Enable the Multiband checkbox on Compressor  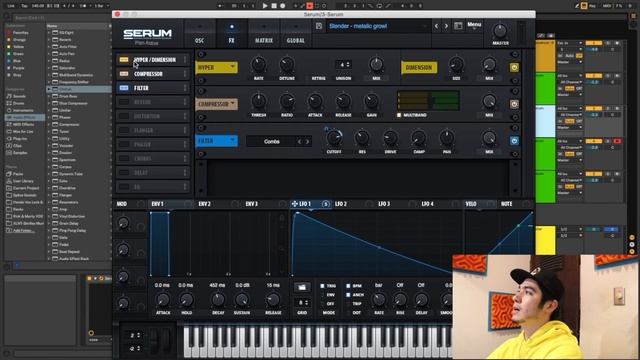click(x=399, y=115)
